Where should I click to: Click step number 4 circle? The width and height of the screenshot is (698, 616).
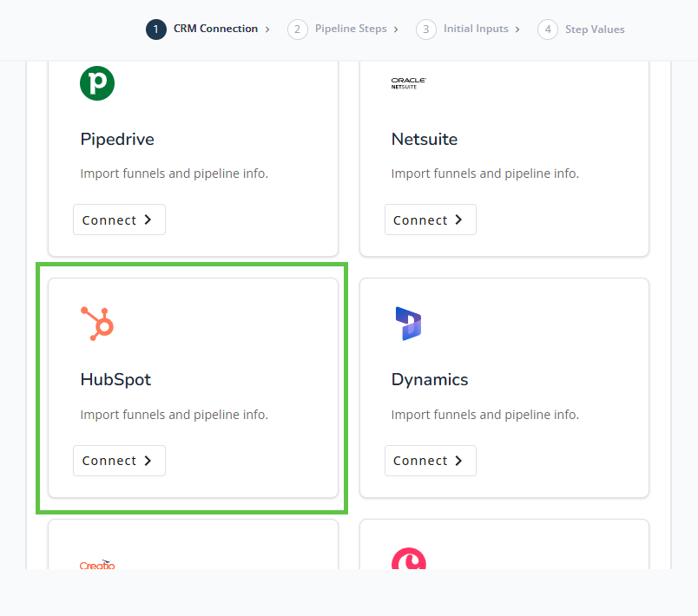tap(548, 29)
